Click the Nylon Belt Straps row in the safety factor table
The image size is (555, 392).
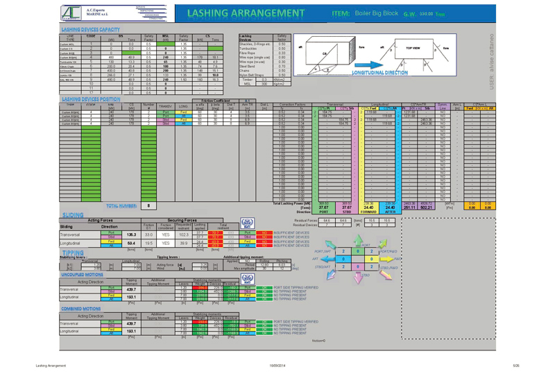coord(265,75)
